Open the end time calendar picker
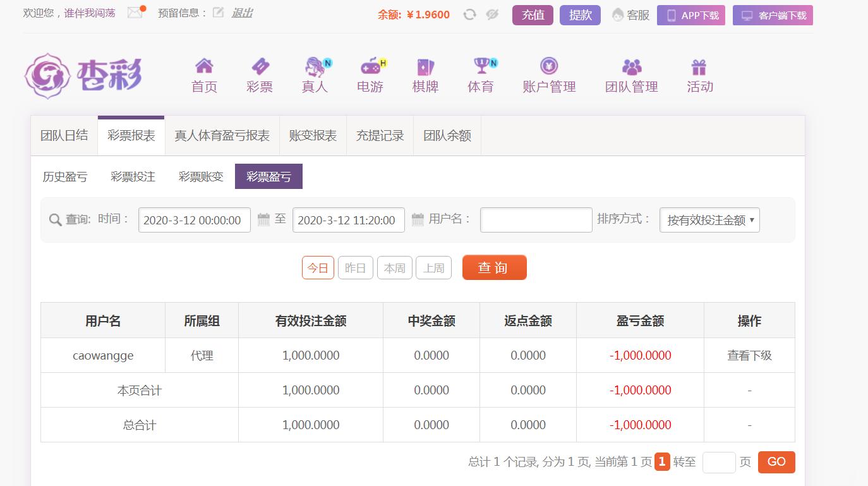Screen dimensions: 868x486 tap(418, 220)
